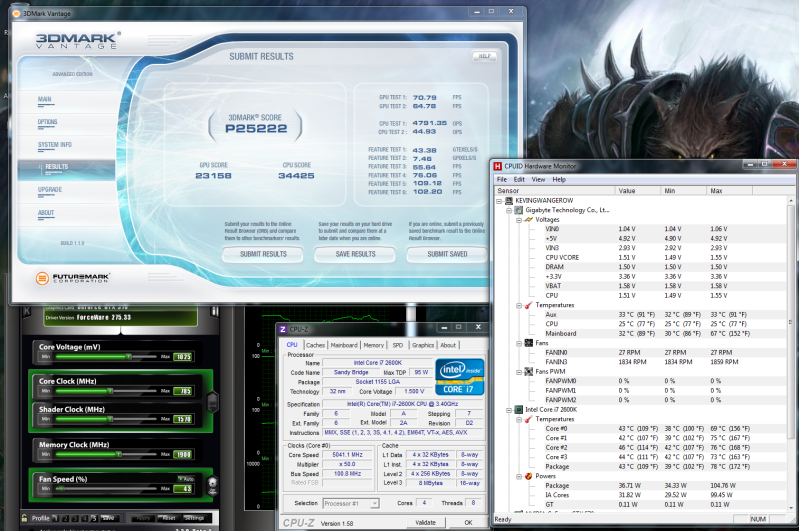Collapse the Gigabyte Technology node

509,210
